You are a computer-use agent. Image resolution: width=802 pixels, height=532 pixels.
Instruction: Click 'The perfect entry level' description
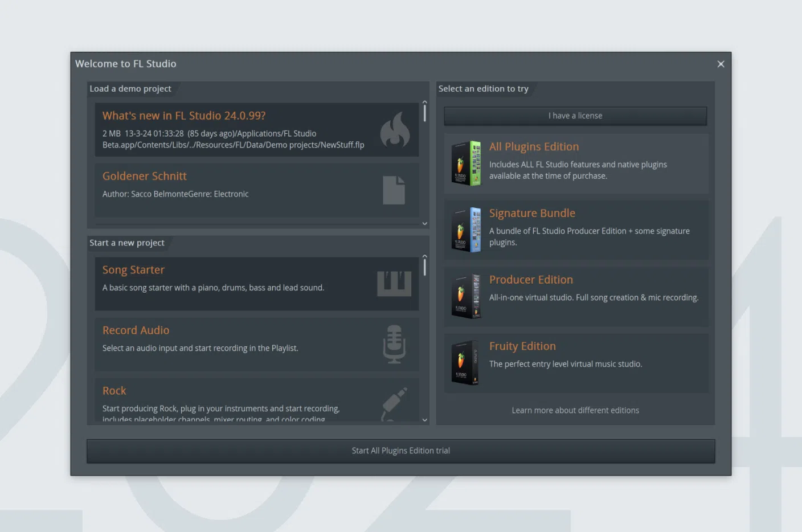tap(565, 364)
